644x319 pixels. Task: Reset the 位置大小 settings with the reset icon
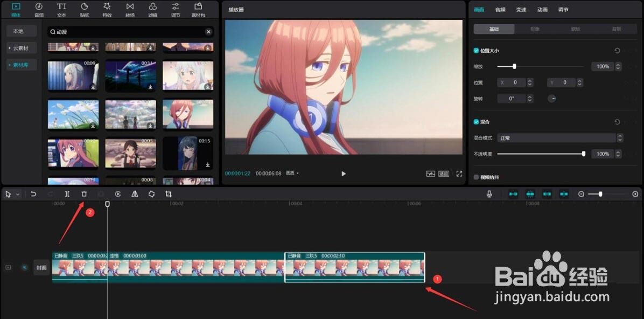click(x=617, y=51)
